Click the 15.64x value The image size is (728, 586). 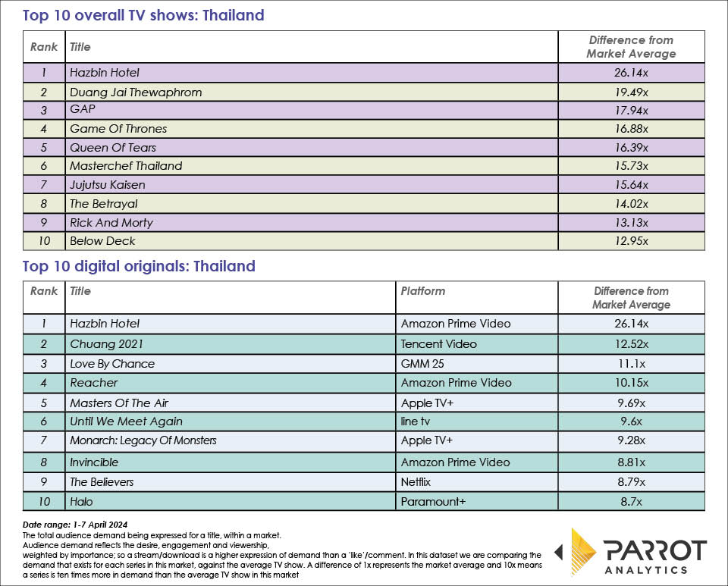pos(632,185)
